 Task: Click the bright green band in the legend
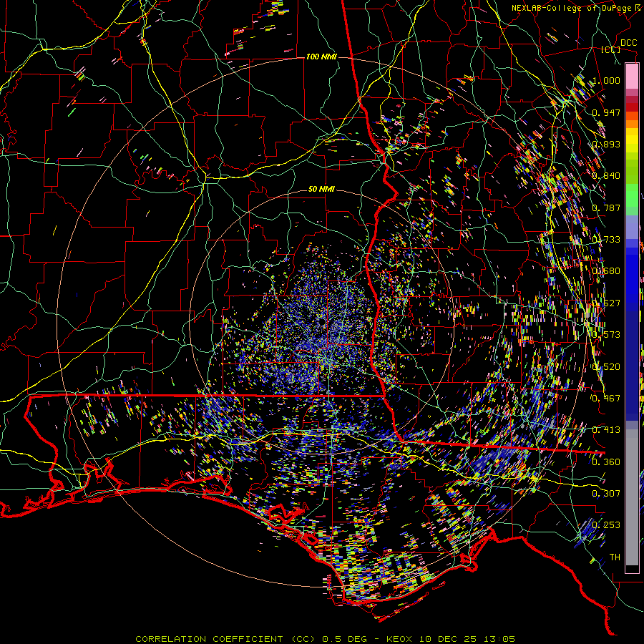(632, 195)
